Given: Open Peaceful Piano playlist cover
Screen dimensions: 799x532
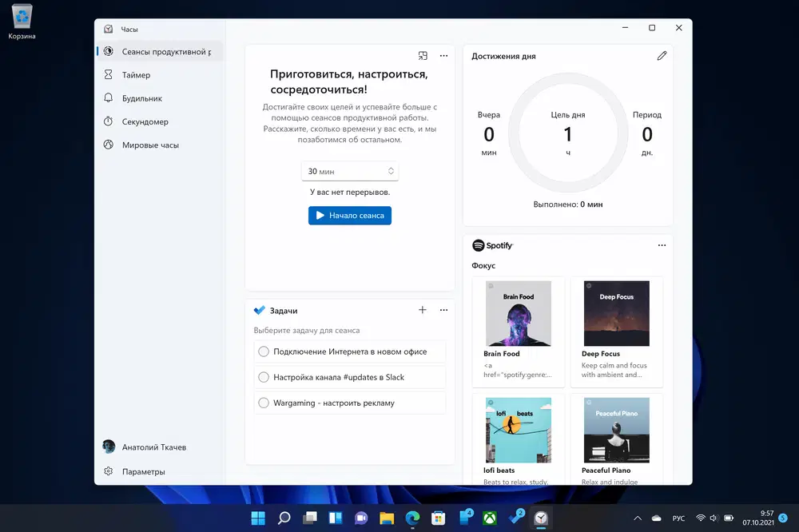Looking at the screenshot, I should pyautogui.click(x=617, y=430).
